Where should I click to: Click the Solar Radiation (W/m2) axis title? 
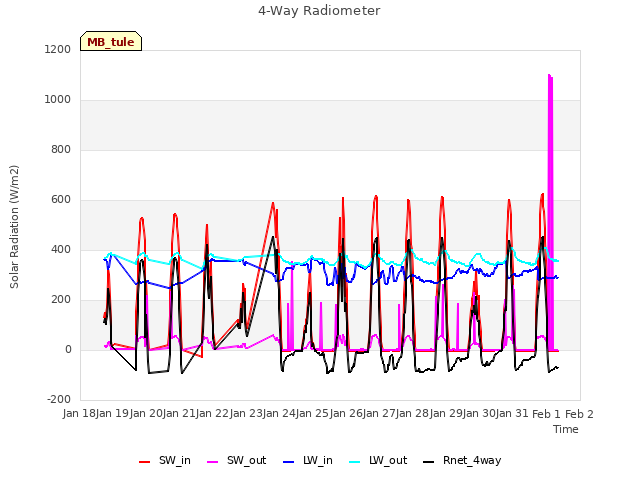tap(14, 227)
